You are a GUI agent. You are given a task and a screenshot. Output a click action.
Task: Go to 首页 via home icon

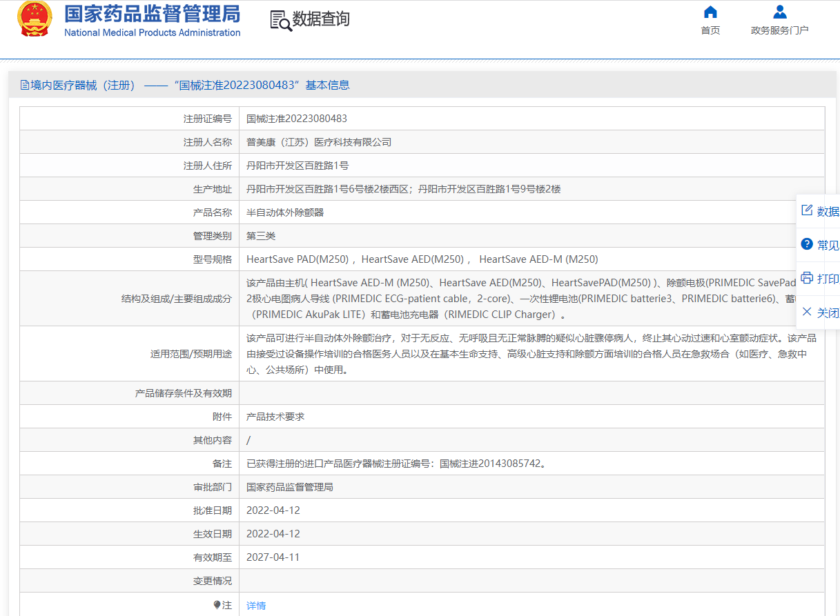pyautogui.click(x=710, y=12)
